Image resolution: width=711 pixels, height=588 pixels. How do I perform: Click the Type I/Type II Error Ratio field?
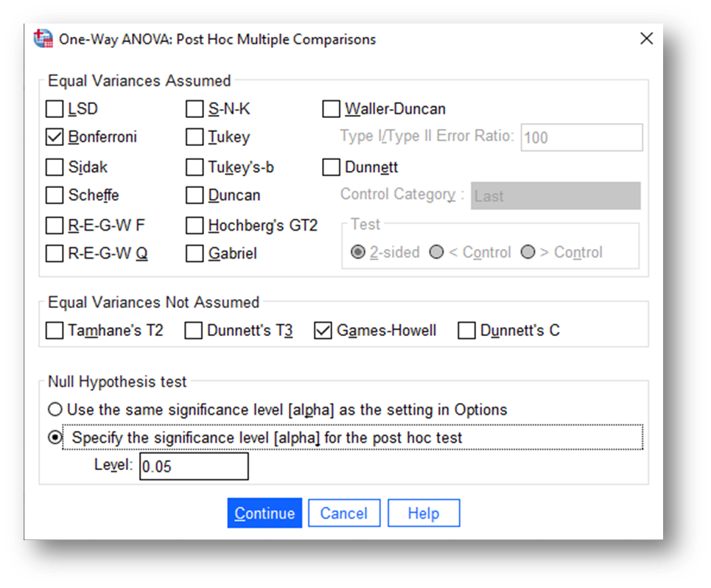[581, 137]
